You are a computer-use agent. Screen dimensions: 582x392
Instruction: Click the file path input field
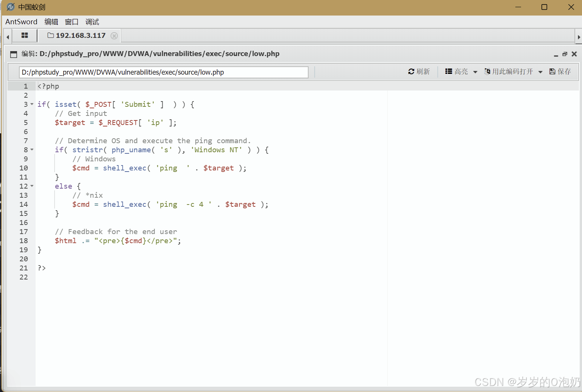pos(164,72)
